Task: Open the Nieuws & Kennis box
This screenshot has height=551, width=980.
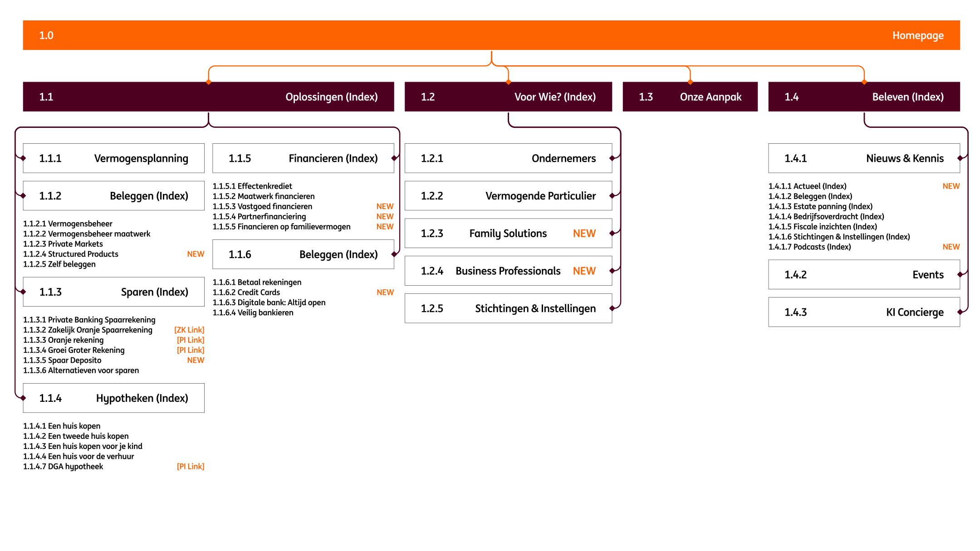Action: pyautogui.click(x=863, y=158)
